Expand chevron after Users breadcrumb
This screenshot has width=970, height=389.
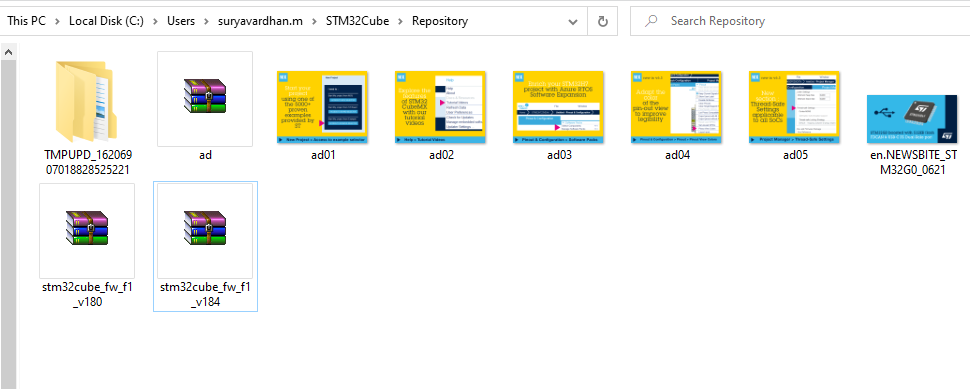pos(207,22)
